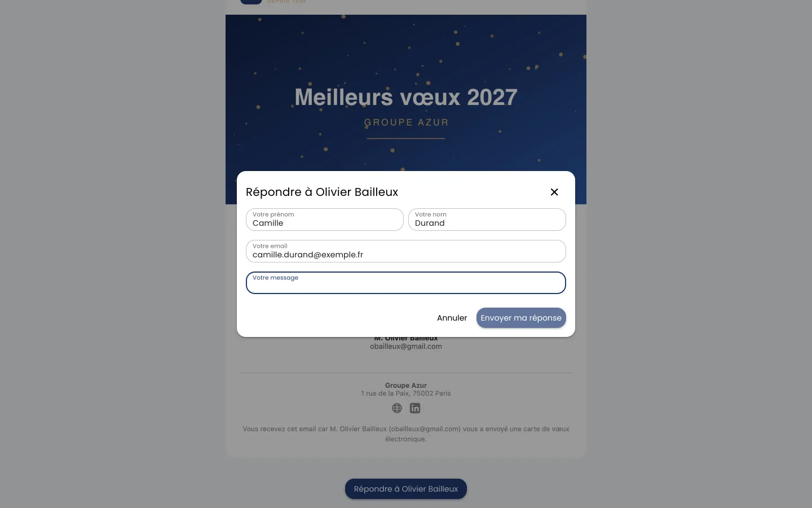Viewport: 812px width, 508px height.
Task: Focus the Votre nom field
Action: point(487,220)
